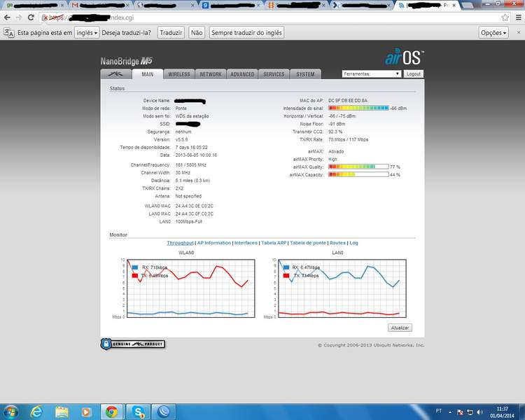525x420 pixels.
Task: Go forward with browser forward arrow
Action: tap(19, 17)
